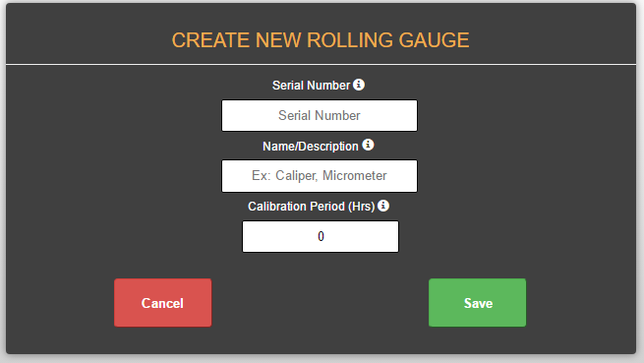This screenshot has width=644, height=363.
Task: Show help for the Serial Number field
Action: (x=359, y=85)
